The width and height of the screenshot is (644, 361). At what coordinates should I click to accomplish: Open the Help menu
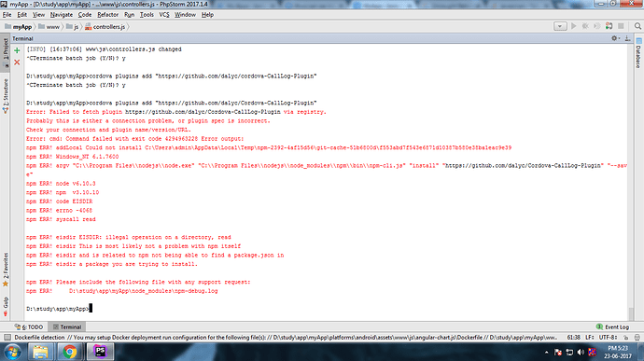(x=207, y=15)
